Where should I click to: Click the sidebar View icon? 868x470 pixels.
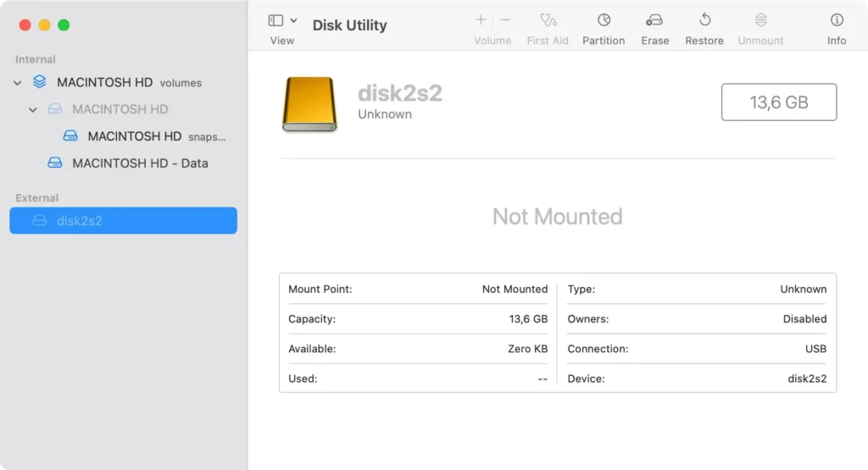(275, 20)
